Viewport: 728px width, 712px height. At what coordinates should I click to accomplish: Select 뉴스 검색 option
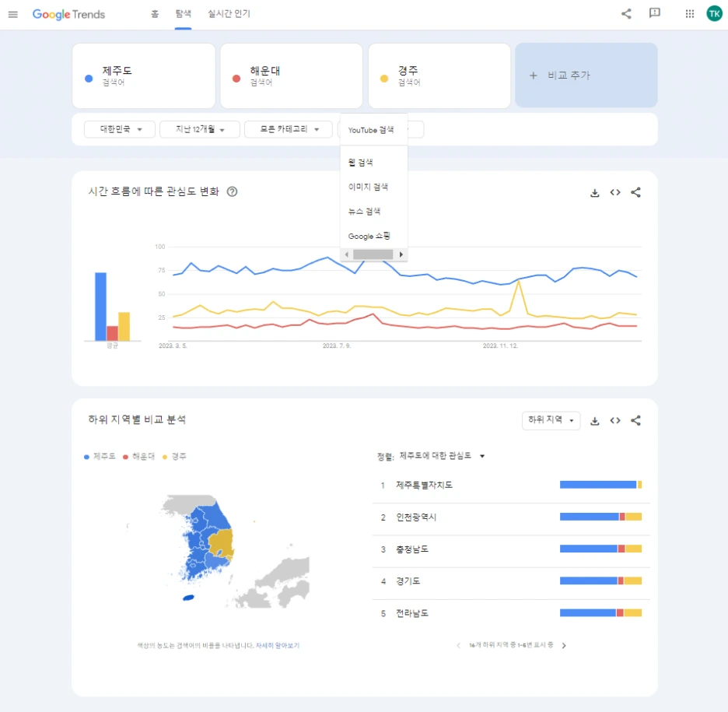(374, 212)
